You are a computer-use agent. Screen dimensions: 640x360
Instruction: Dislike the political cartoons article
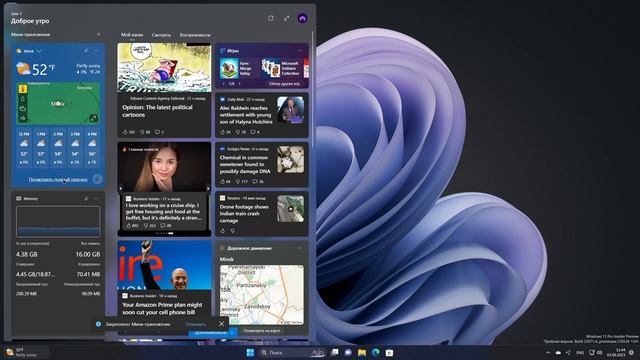click(x=145, y=132)
